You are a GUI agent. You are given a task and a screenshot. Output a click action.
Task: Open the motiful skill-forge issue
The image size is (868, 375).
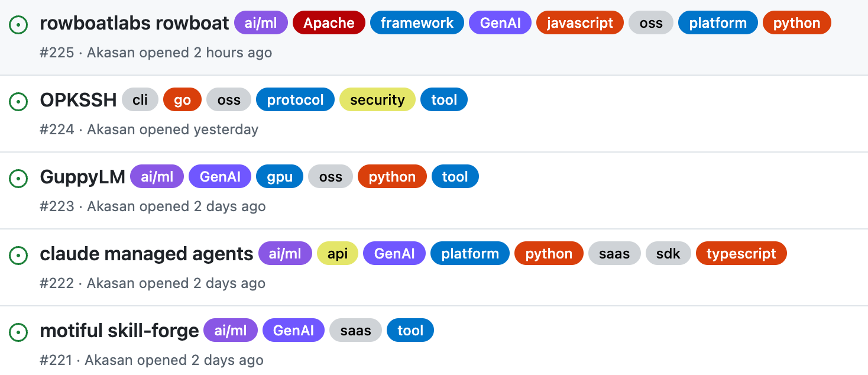tap(119, 331)
